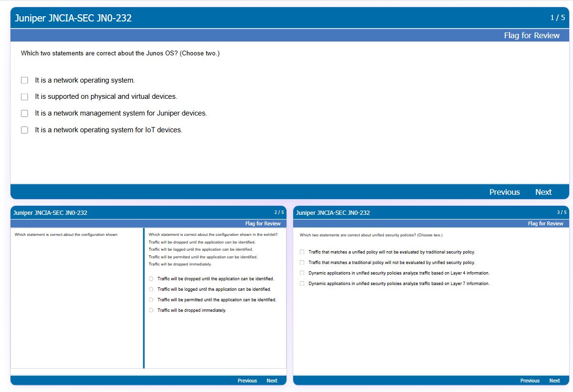Click Flag for Review on question 1/5
Screen dimensions: 573x392
point(531,35)
